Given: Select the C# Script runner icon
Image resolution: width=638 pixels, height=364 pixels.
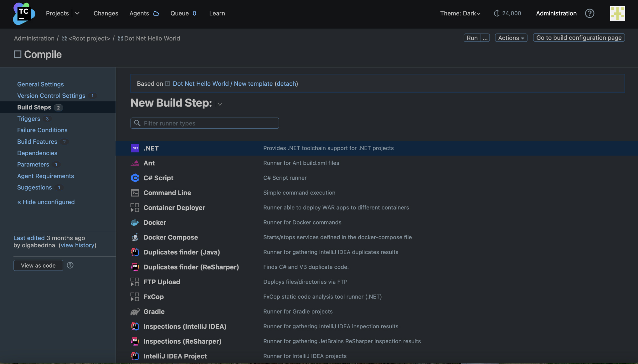Looking at the screenshot, I should (x=135, y=177).
